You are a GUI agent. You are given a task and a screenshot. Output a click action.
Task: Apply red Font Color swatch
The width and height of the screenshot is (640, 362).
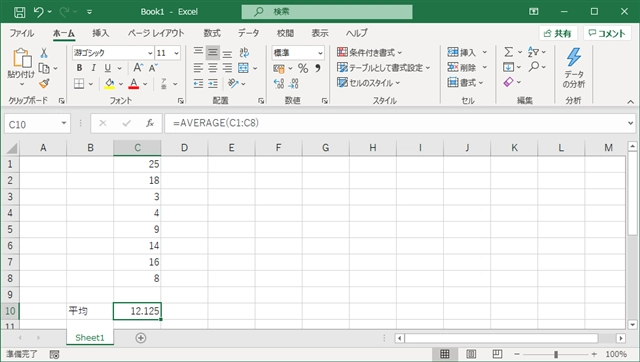click(x=133, y=84)
